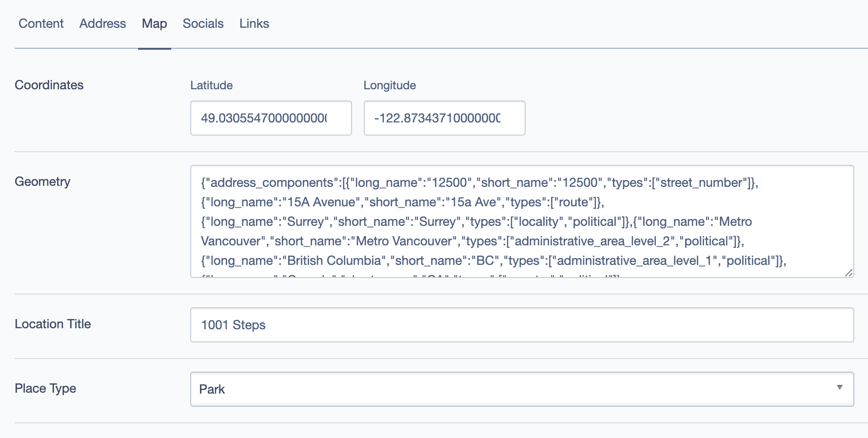Click the Place Type label

coord(45,388)
